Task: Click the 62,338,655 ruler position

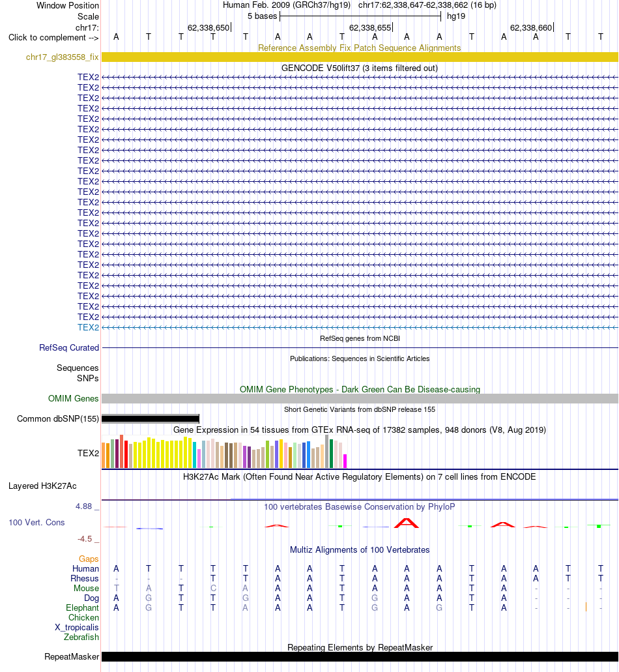Action: (370, 28)
